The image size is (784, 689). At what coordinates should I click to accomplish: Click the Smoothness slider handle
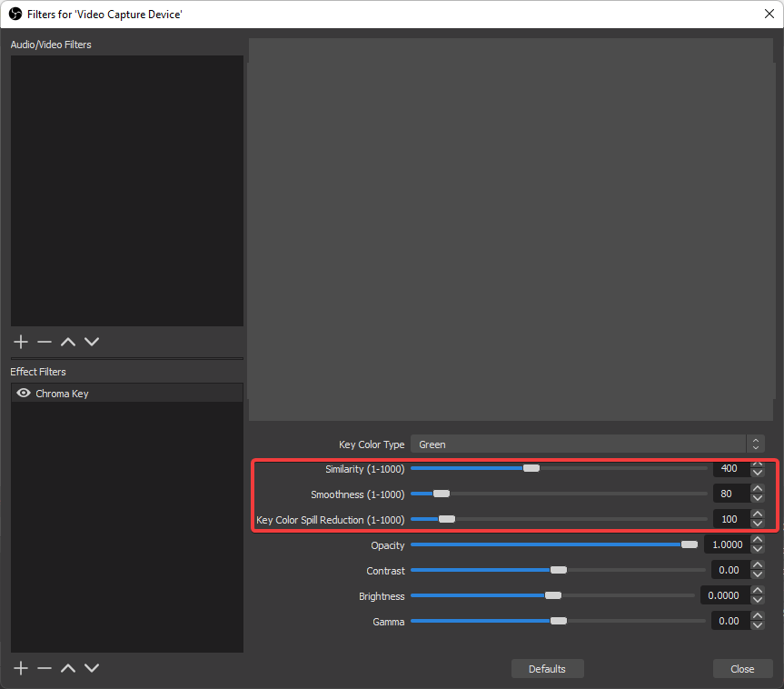point(441,494)
